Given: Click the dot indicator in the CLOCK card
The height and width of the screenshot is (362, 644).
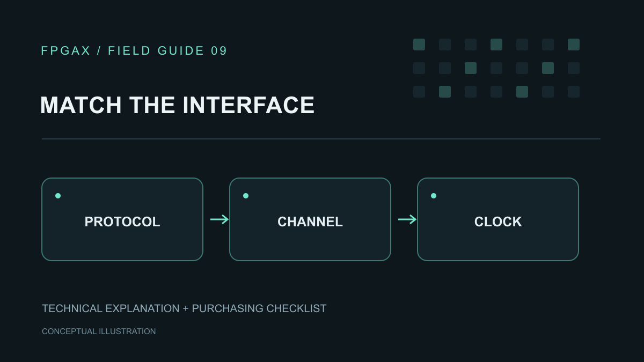Looking at the screenshot, I should [x=434, y=196].
